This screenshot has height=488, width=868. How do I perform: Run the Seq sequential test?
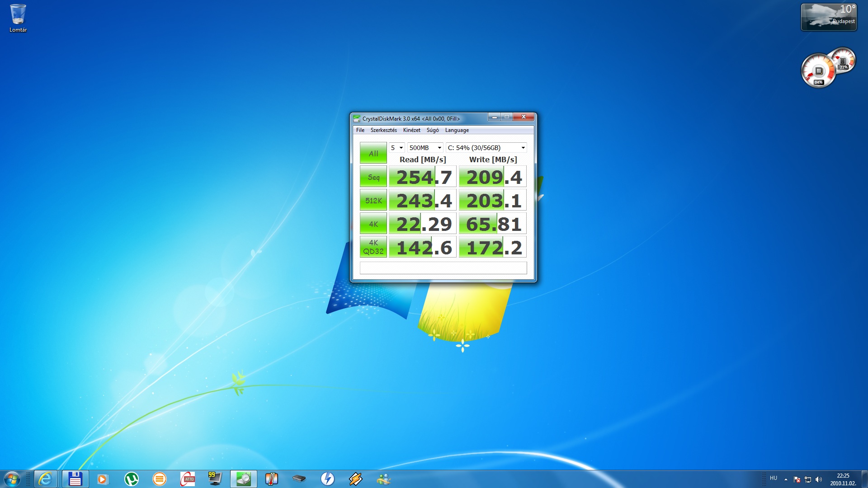click(x=373, y=177)
